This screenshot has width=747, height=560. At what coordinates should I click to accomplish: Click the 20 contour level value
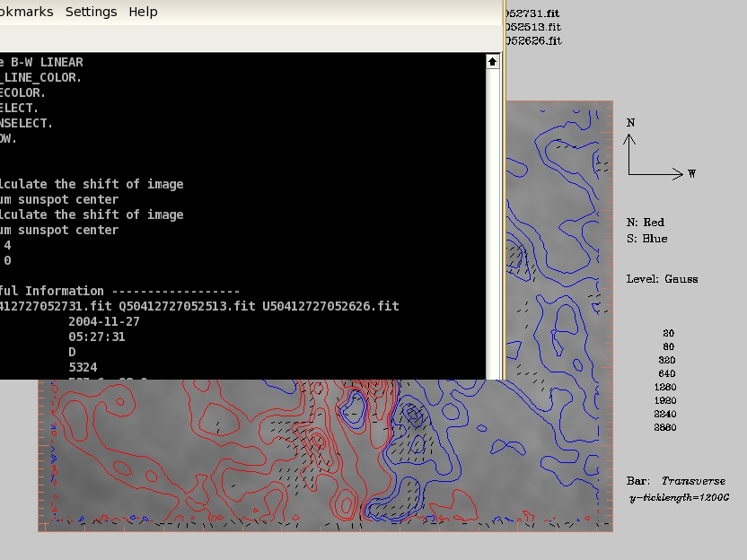coord(668,333)
